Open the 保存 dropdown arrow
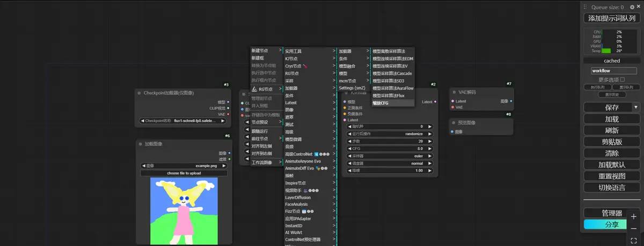Image resolution: width=644 pixels, height=246 pixels. 636,107
